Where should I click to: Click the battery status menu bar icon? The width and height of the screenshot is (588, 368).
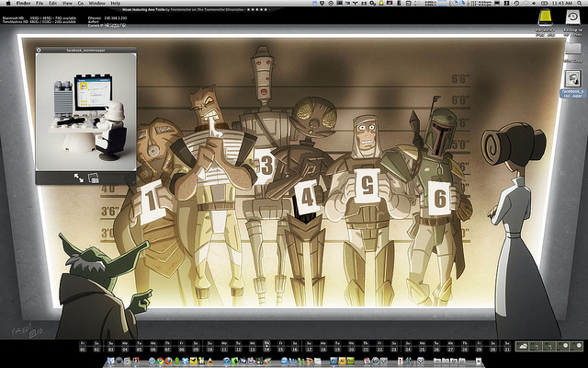point(544,3)
